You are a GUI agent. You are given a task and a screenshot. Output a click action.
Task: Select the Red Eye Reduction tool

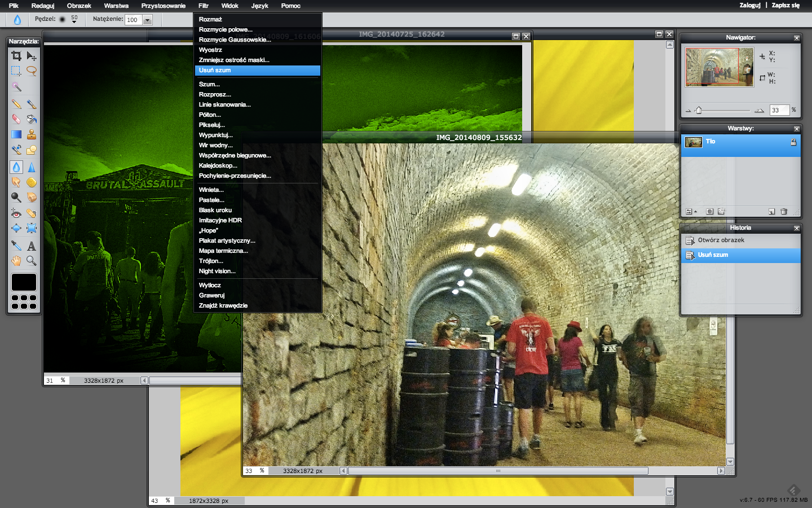click(16, 213)
